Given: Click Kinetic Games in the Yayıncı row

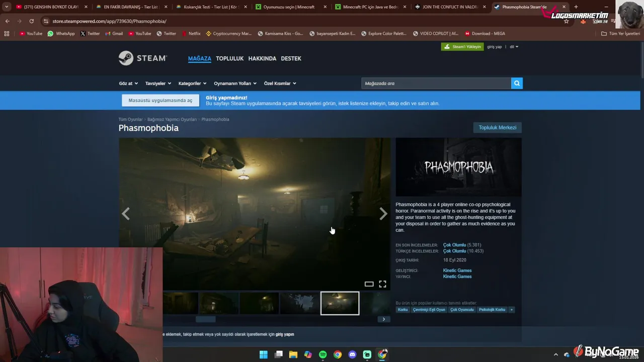Looking at the screenshot, I should [x=457, y=277].
